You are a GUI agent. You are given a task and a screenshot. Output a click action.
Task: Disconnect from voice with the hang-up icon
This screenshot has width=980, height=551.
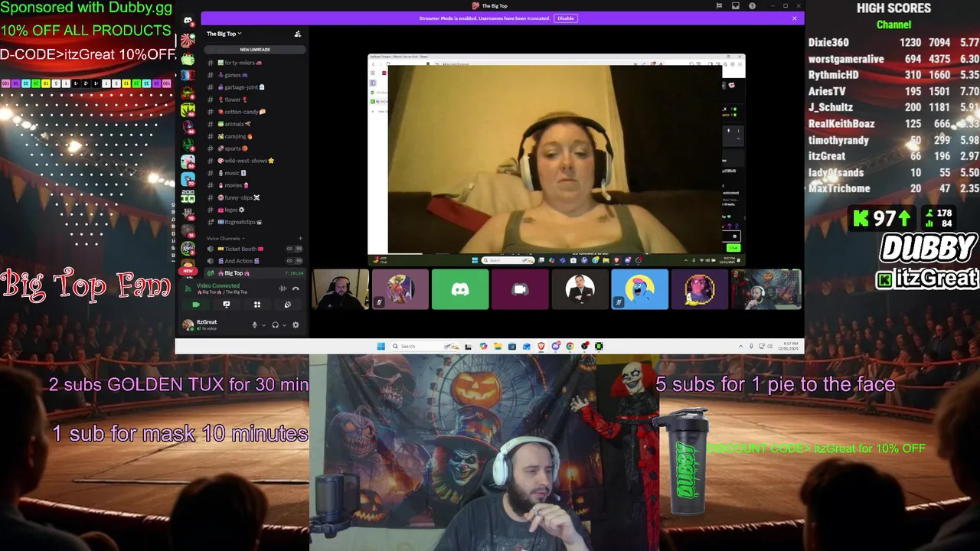(296, 289)
